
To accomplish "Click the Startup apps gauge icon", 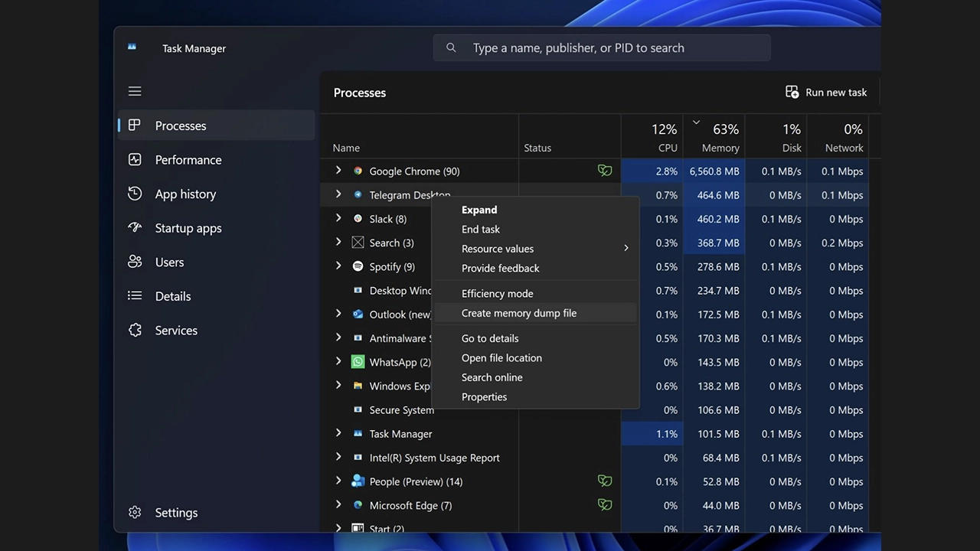I will (135, 227).
